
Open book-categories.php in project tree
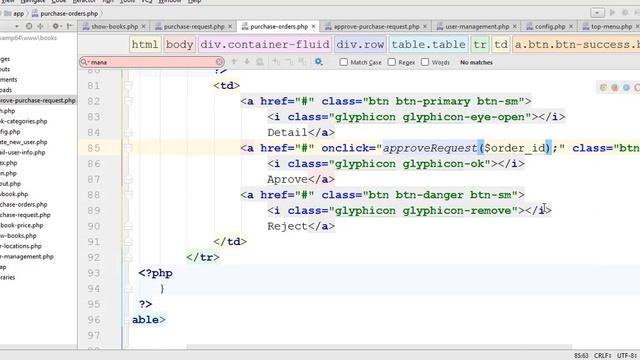pyautogui.click(x=24, y=121)
